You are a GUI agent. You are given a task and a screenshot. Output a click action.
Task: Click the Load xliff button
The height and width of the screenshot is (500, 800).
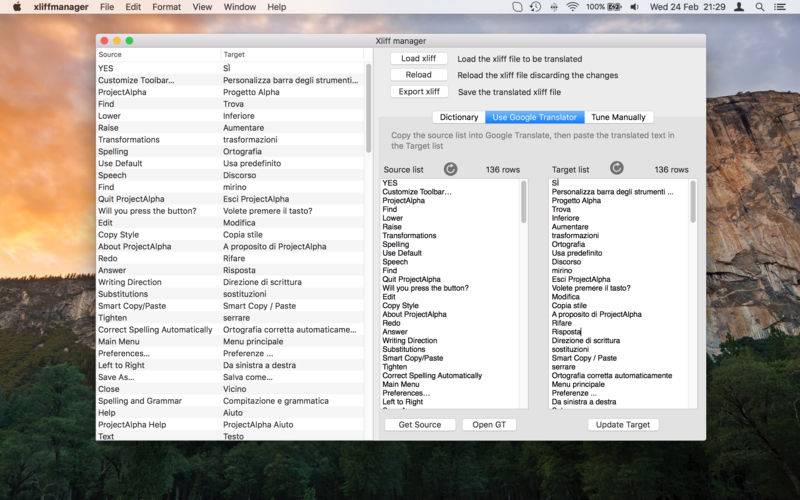click(418, 59)
